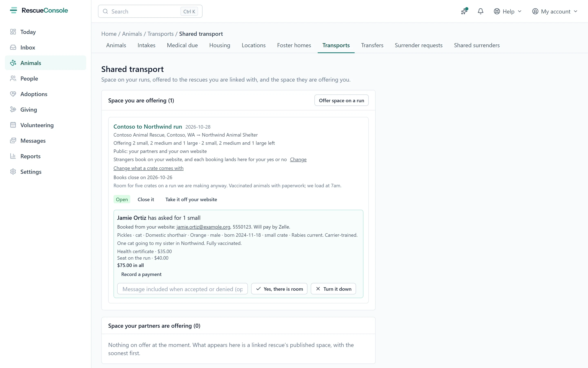The image size is (588, 368).
Task: Open the notifications bell
Action: coord(481,11)
